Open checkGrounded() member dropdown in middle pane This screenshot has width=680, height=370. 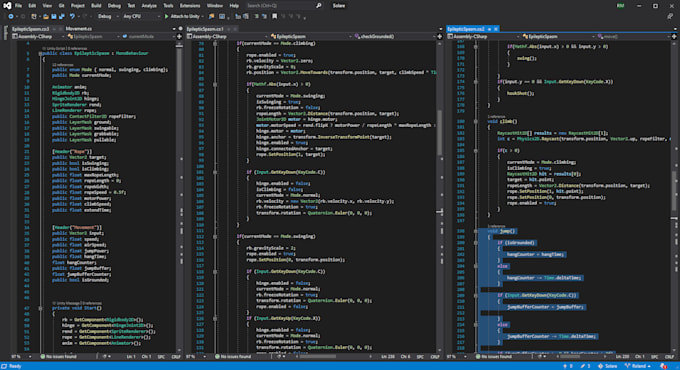(x=395, y=36)
